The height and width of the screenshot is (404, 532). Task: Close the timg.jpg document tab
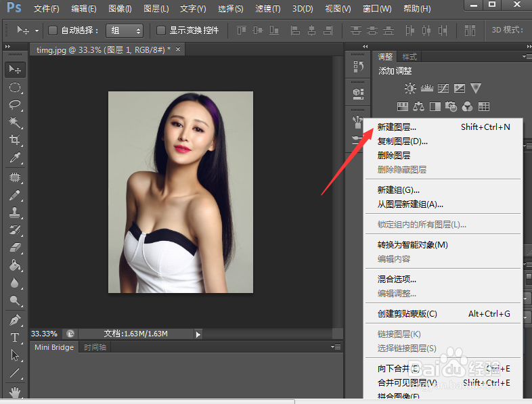tap(178, 49)
